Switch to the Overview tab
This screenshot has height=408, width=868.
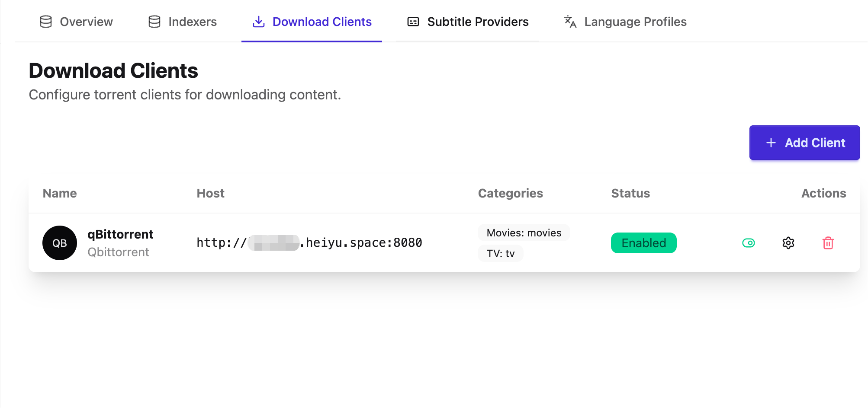(x=76, y=22)
